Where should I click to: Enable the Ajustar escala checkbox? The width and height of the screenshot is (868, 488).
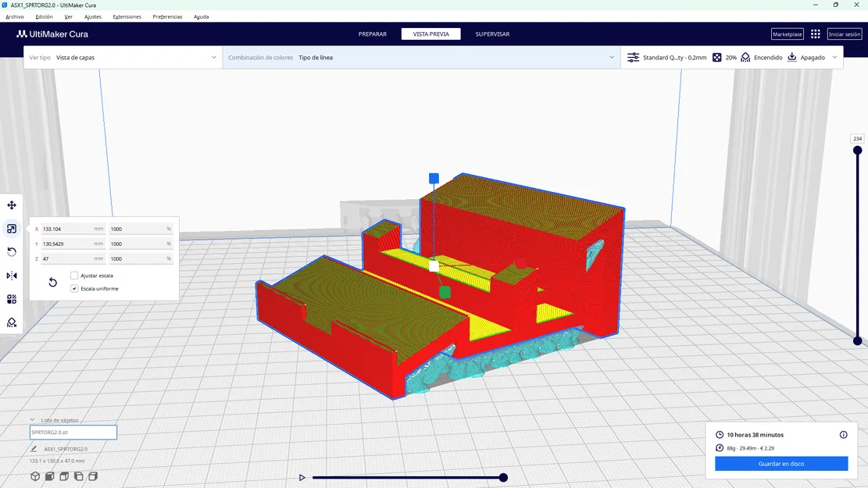coord(73,275)
